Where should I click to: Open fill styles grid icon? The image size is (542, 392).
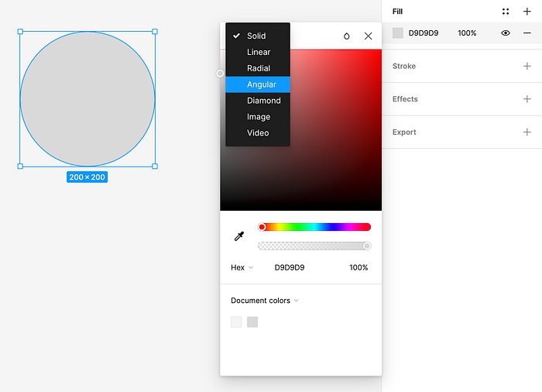506,12
